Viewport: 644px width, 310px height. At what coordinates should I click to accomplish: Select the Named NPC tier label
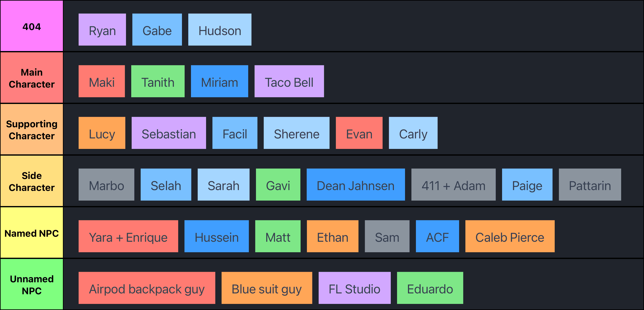(x=31, y=233)
